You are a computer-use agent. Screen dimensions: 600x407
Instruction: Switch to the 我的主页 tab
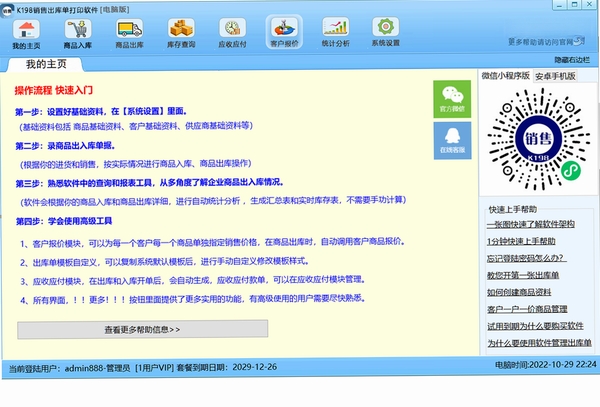pyautogui.click(x=46, y=64)
